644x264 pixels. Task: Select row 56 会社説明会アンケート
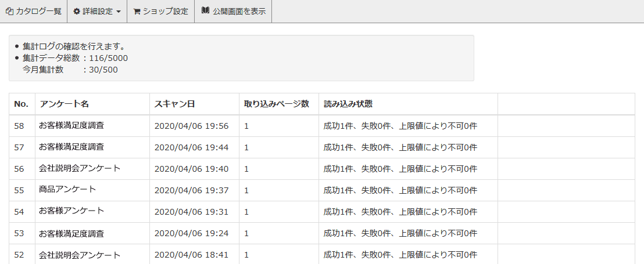[80, 169]
